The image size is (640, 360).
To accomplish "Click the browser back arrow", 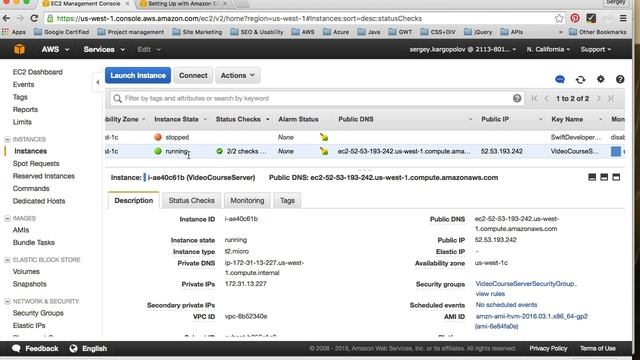I will pos(6,18).
